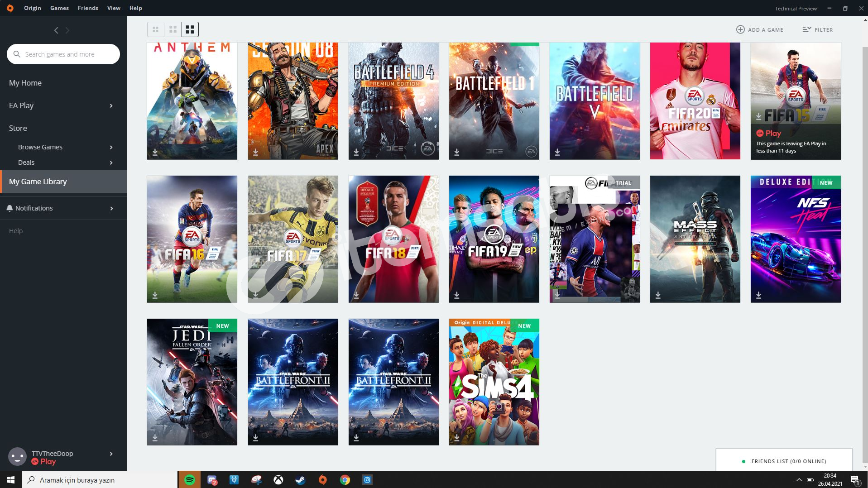Switch to large tile view
The height and width of the screenshot is (488, 868).
190,29
